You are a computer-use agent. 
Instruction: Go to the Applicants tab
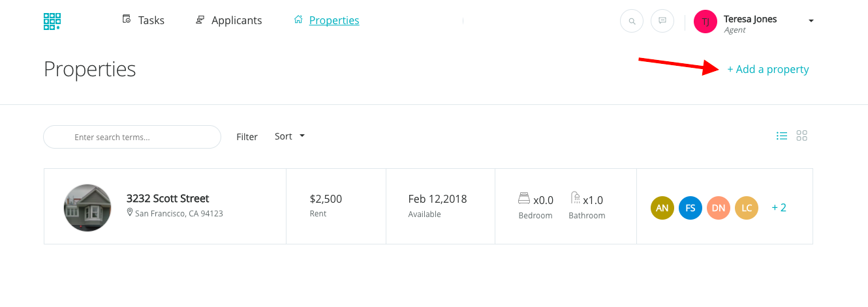(229, 20)
